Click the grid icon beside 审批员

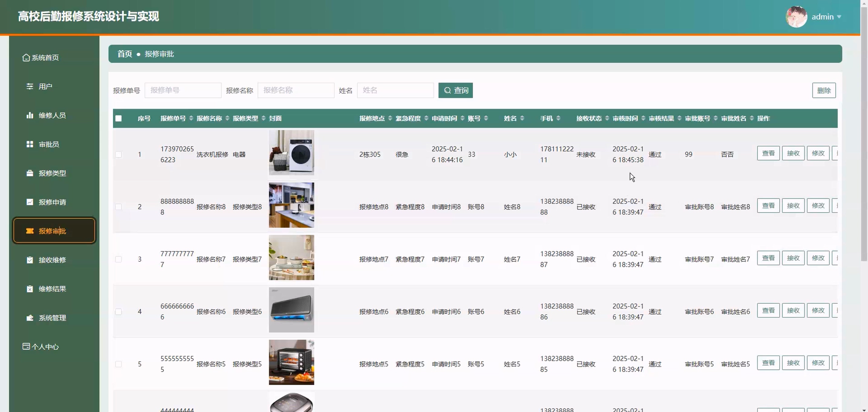pyautogui.click(x=30, y=144)
